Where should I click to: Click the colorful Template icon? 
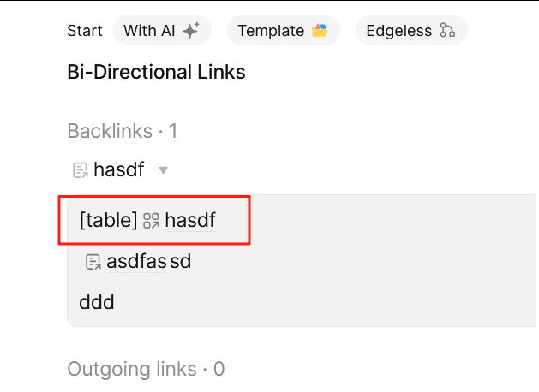point(320,31)
